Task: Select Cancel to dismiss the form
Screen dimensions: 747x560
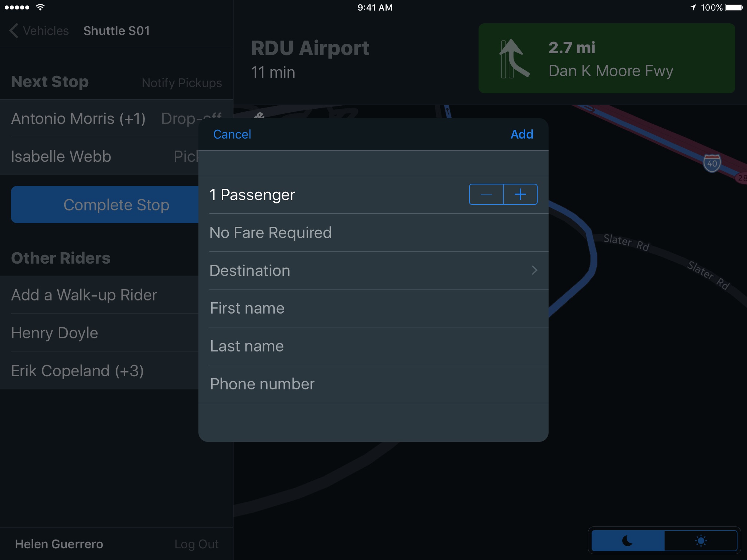Action: click(233, 134)
